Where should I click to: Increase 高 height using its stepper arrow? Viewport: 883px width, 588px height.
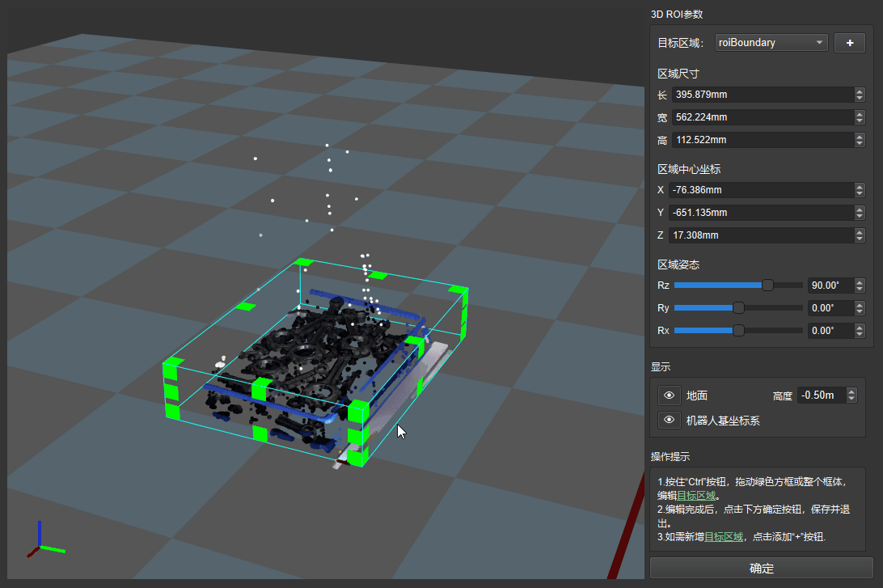[x=859, y=137]
